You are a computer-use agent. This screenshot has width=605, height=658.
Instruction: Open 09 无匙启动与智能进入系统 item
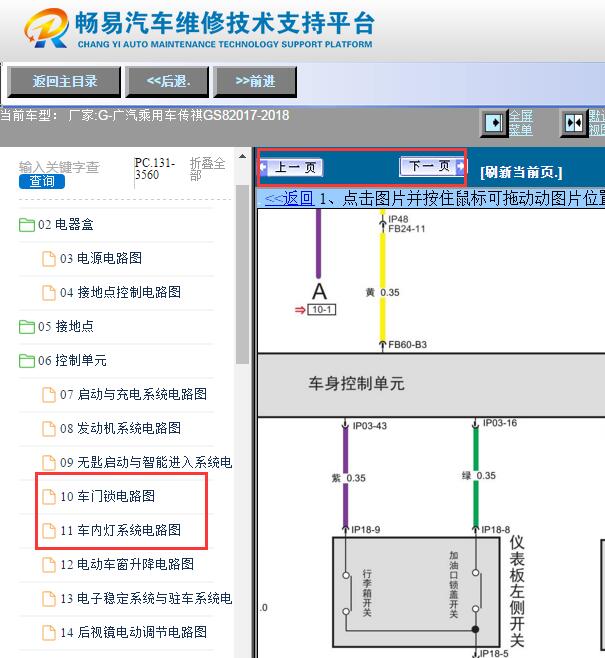pos(146,462)
